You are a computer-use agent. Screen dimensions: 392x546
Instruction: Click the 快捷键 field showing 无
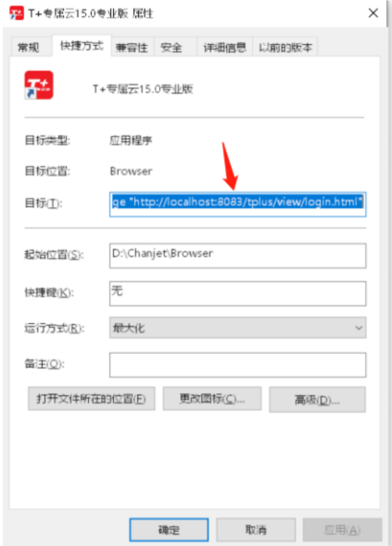pos(238,293)
